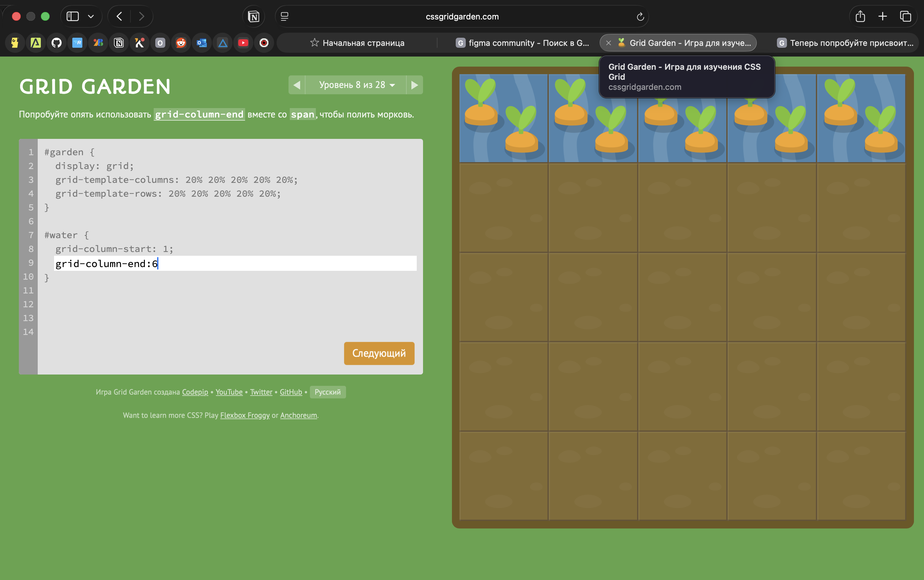
Task: Switch to the figma community search tab
Action: click(x=522, y=43)
